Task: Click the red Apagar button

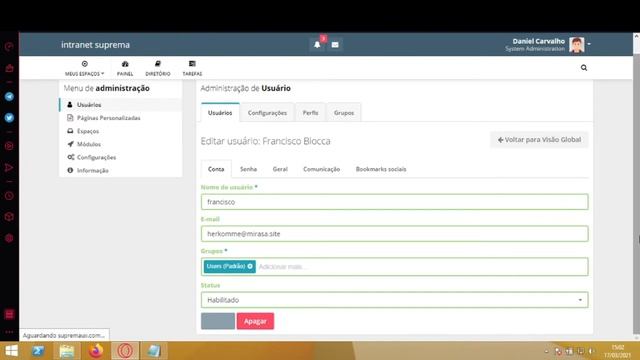Action: coord(255,321)
